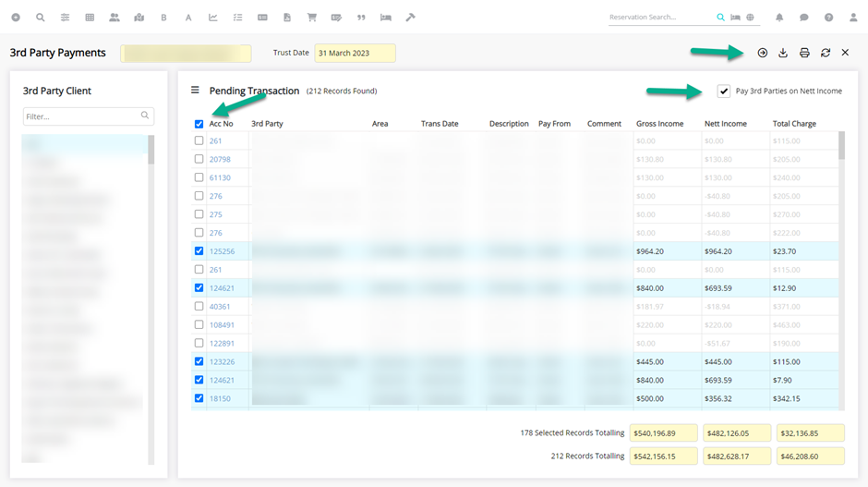868x487 pixels.
Task: Open the chat messages icon
Action: click(804, 18)
